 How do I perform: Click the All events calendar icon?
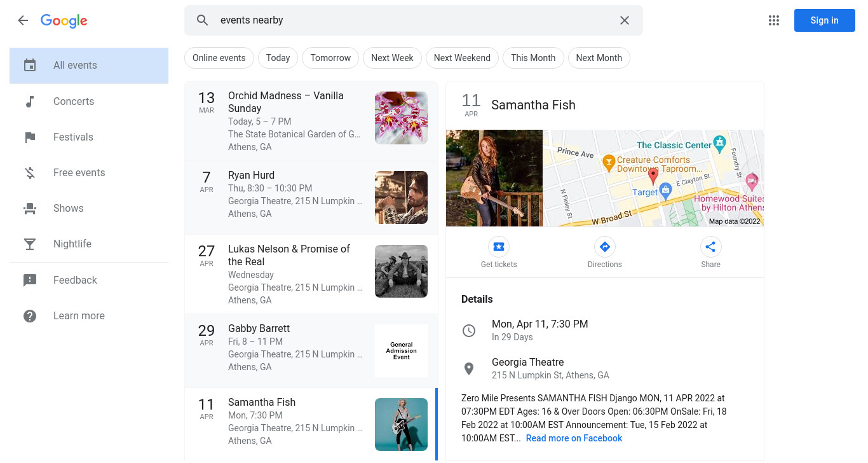coord(30,66)
